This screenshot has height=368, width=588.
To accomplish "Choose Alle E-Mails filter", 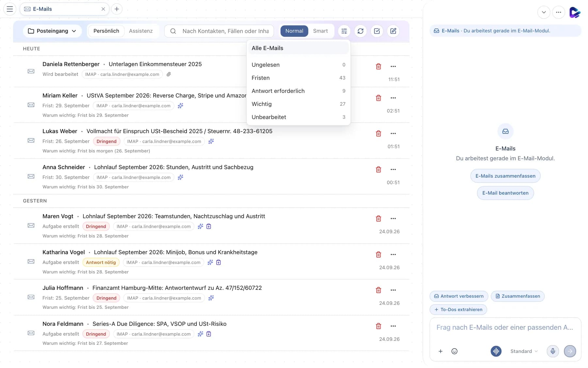I will [299, 48].
